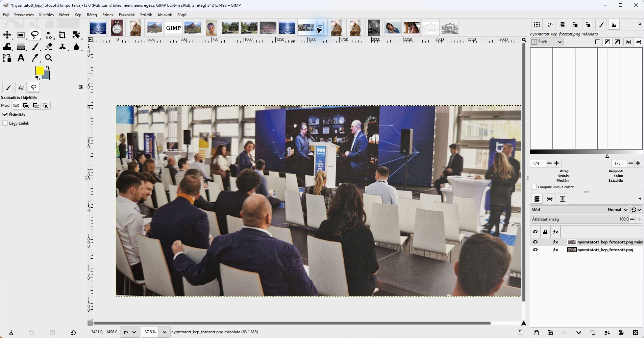The height and width of the screenshot is (338, 644).
Task: Select the Crop tool
Action: coord(62,35)
